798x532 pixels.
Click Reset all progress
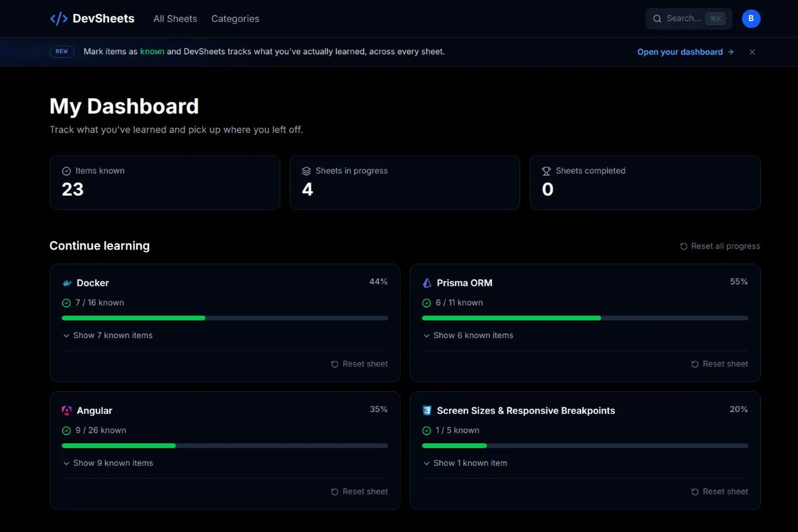[x=720, y=246]
